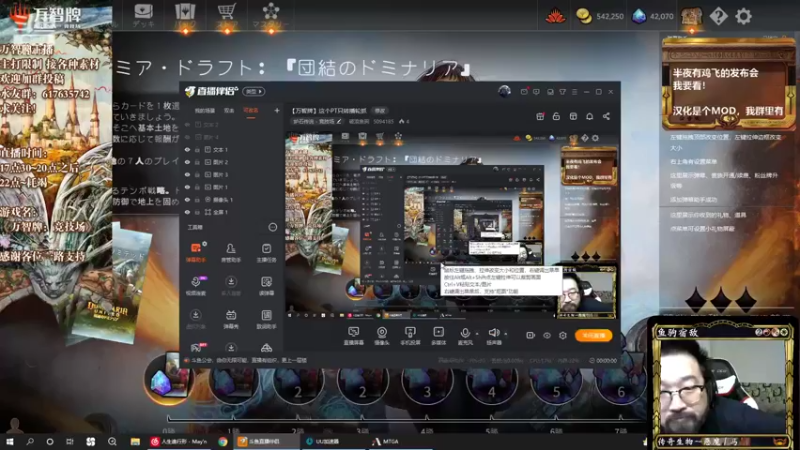The height and width of the screenshot is (450, 800).
Task: Click the MTGA gold coins balance 542,250
Action: [x=600, y=16]
